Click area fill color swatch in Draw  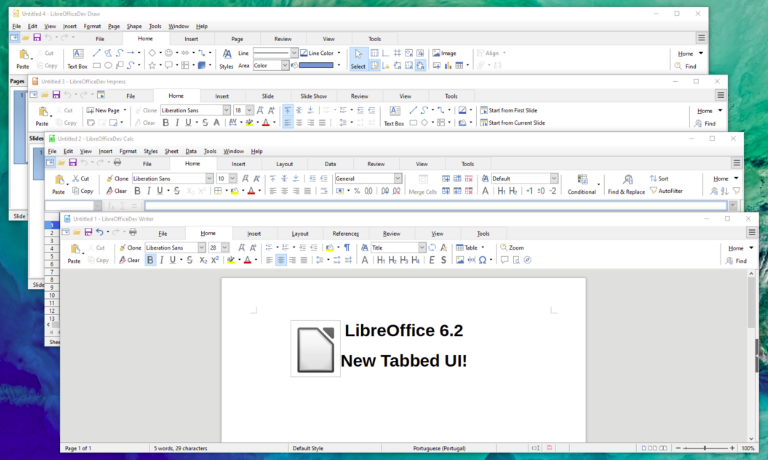[316, 65]
